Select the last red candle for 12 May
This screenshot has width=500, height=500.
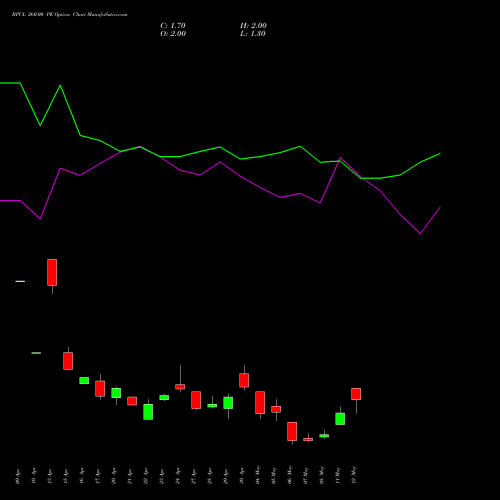pyautogui.click(x=356, y=394)
